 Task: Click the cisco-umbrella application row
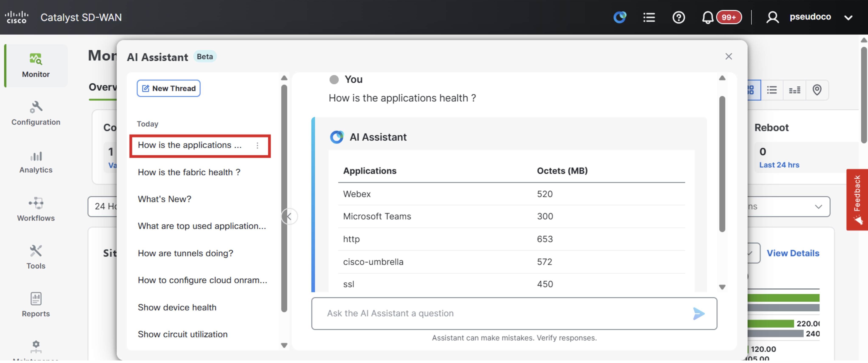[512, 262]
